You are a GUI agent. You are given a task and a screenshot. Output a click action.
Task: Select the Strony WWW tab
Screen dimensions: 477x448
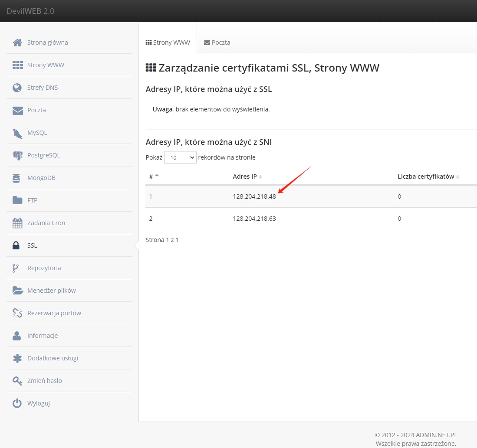(x=168, y=43)
